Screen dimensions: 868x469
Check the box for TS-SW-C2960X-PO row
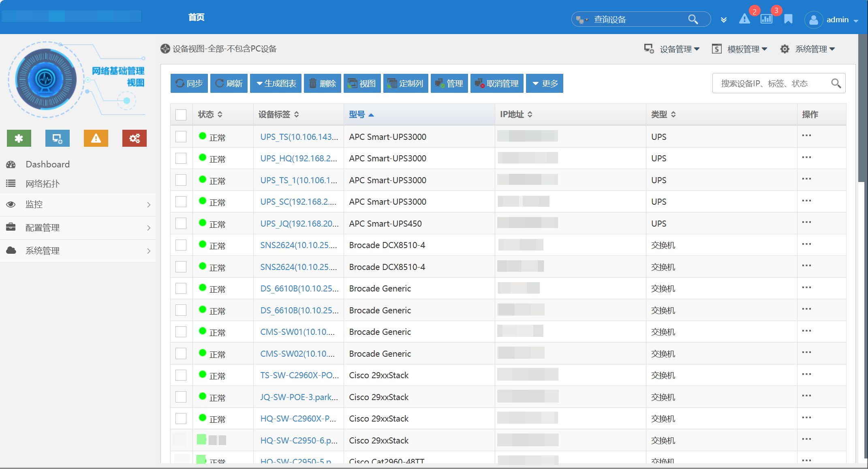181,375
